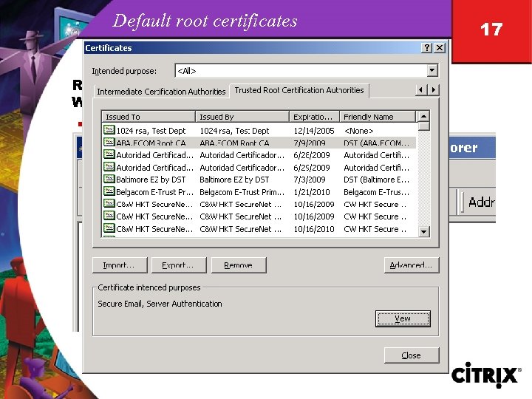Click the certificate icon expiring 6/29/2009

pos(109,167)
